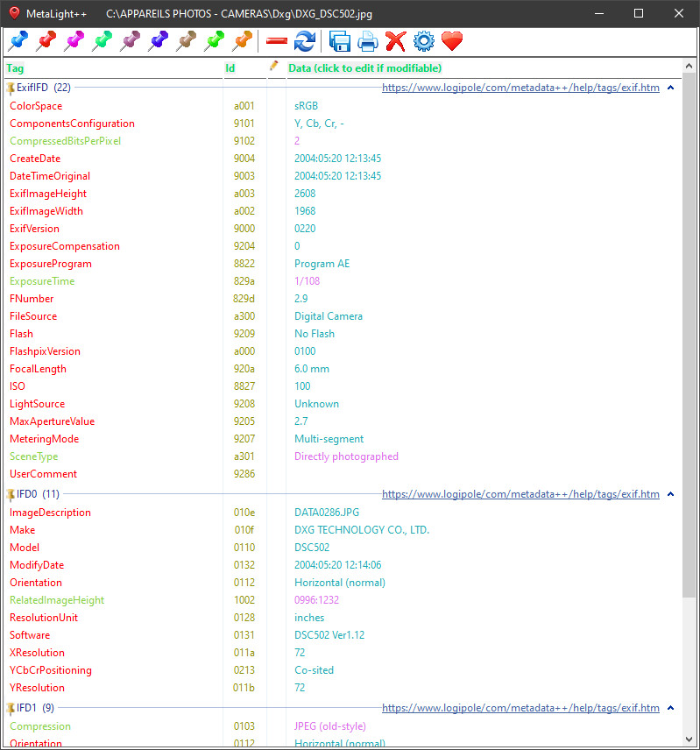Collapse the ExifIFD group chevron
The width and height of the screenshot is (700, 750).
[x=670, y=88]
